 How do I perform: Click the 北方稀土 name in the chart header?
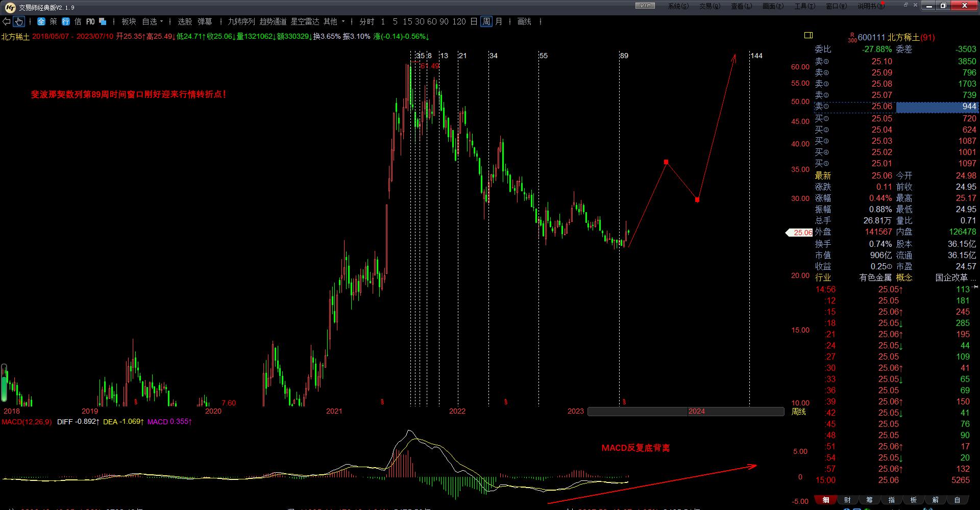(x=15, y=37)
